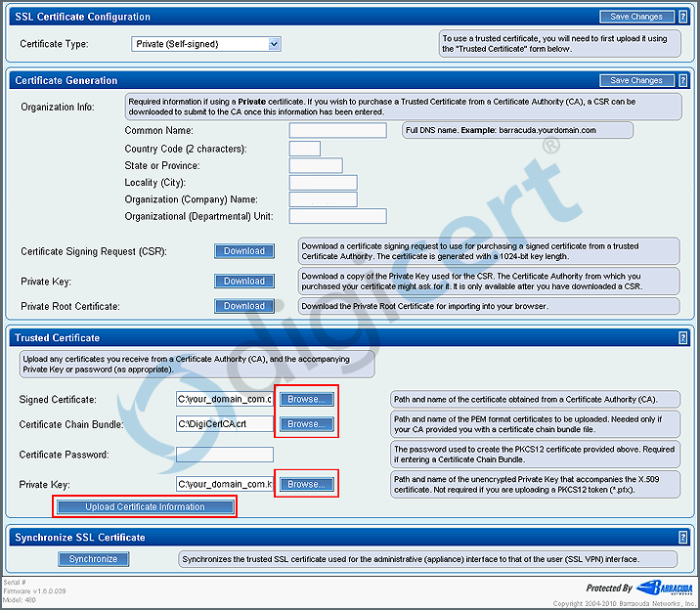Viewport: 700px width, 610px height.
Task: Download the Private Root Certificate
Action: point(243,306)
